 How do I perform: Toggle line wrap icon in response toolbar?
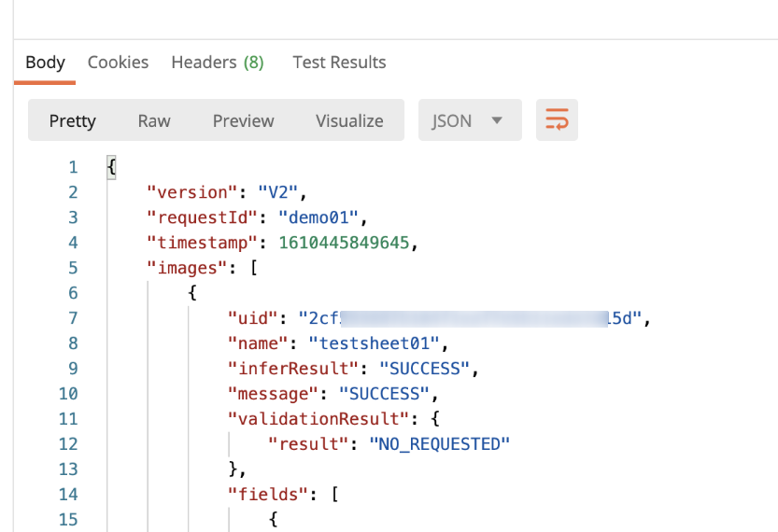click(557, 120)
